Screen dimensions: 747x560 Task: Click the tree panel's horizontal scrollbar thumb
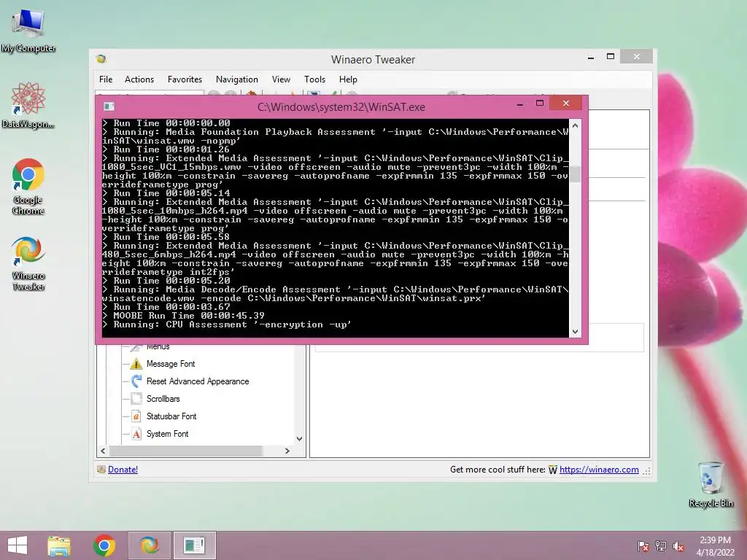(x=186, y=451)
